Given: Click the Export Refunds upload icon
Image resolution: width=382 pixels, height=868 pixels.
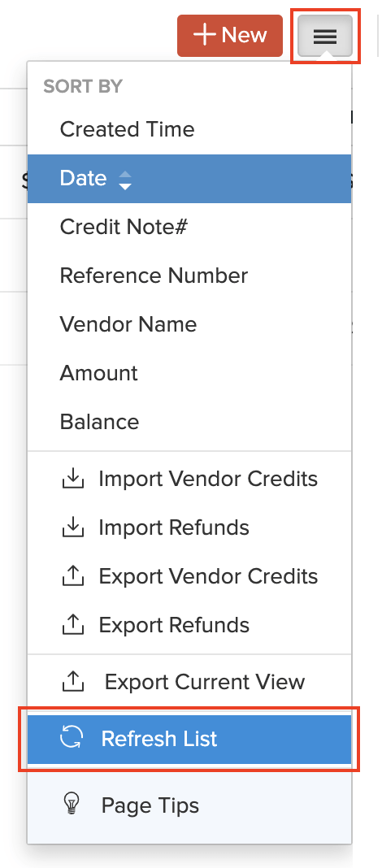Looking at the screenshot, I should click(72, 625).
